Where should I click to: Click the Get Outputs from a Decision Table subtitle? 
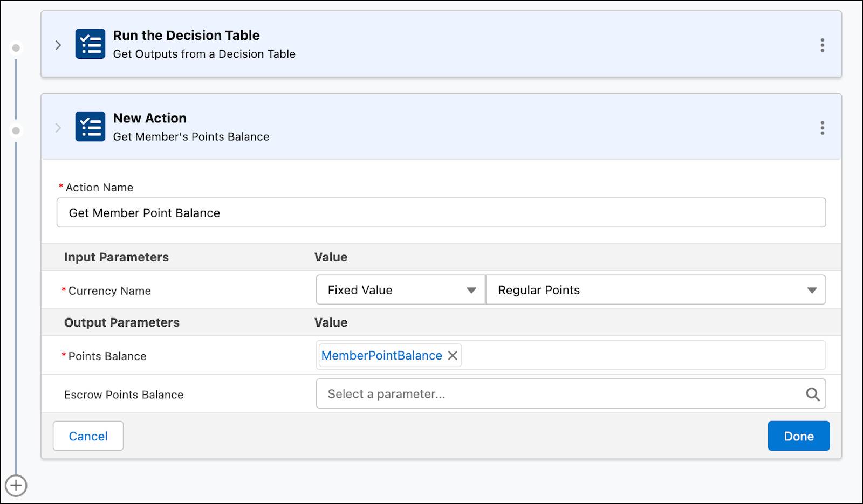click(204, 54)
